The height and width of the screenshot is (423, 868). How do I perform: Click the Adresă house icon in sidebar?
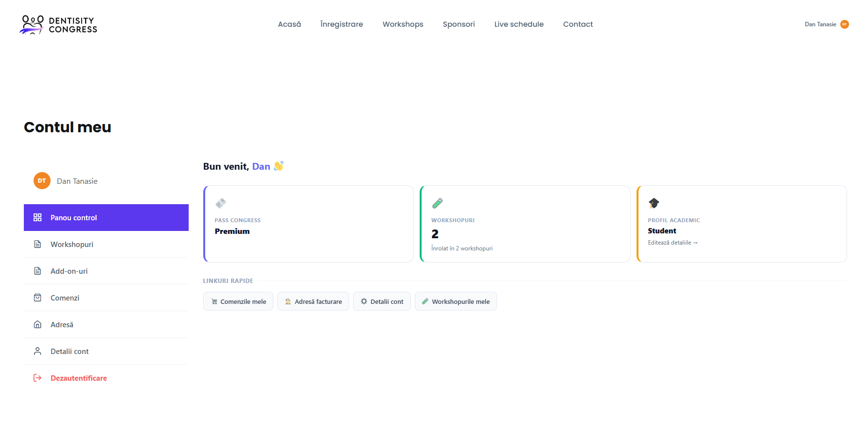click(x=37, y=324)
